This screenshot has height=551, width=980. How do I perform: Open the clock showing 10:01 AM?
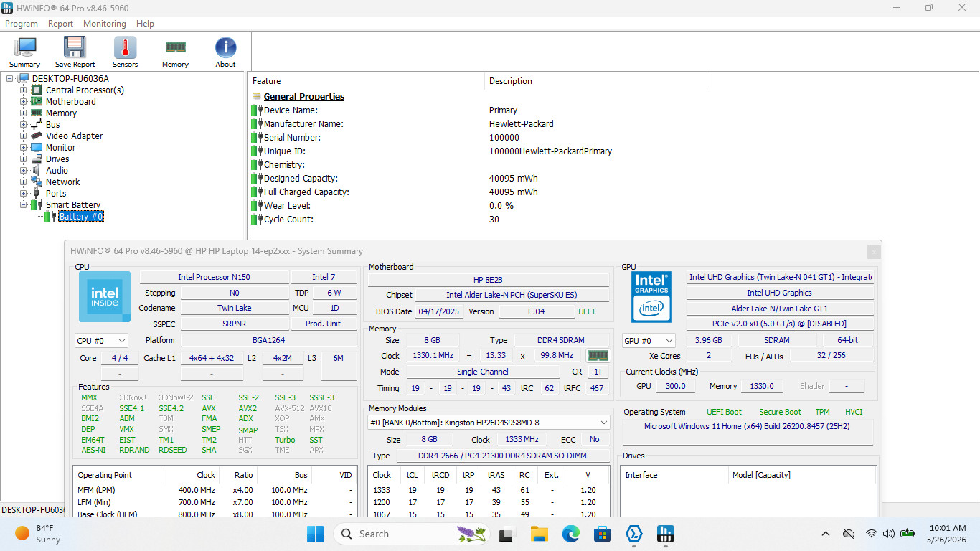tap(946, 534)
